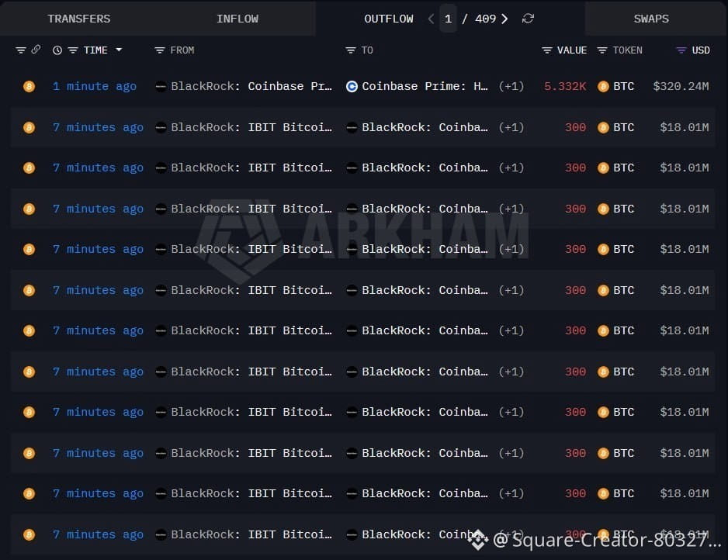Click the FROM column header label
Viewport: 728px width, 560px height.
coord(182,50)
